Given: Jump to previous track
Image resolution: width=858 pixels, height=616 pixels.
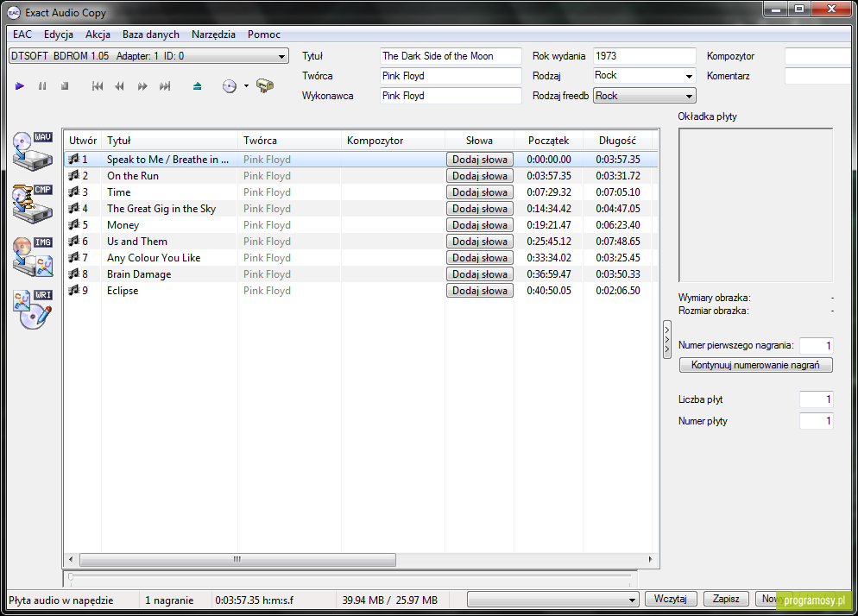Looking at the screenshot, I should coord(98,86).
